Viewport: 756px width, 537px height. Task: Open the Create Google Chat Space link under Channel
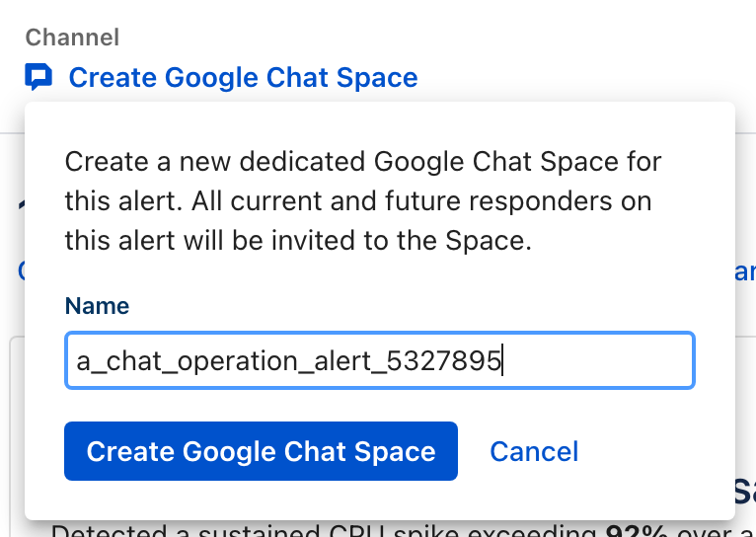[x=243, y=77]
